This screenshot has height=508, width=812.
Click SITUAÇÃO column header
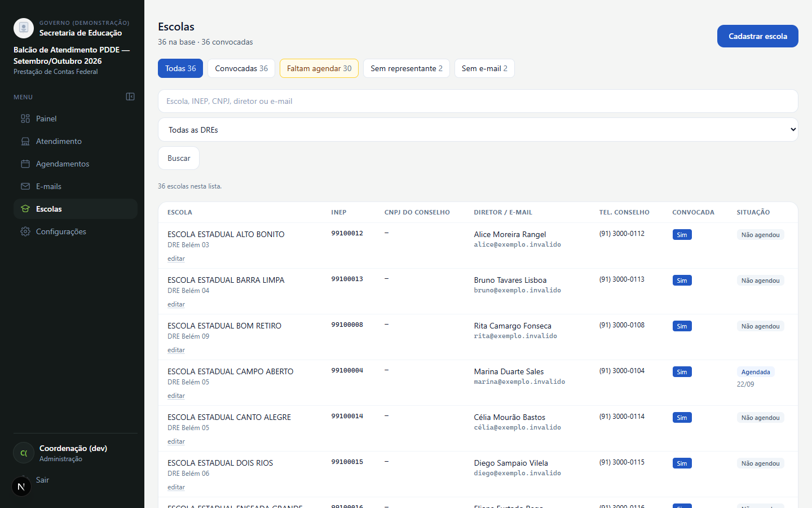(x=753, y=212)
